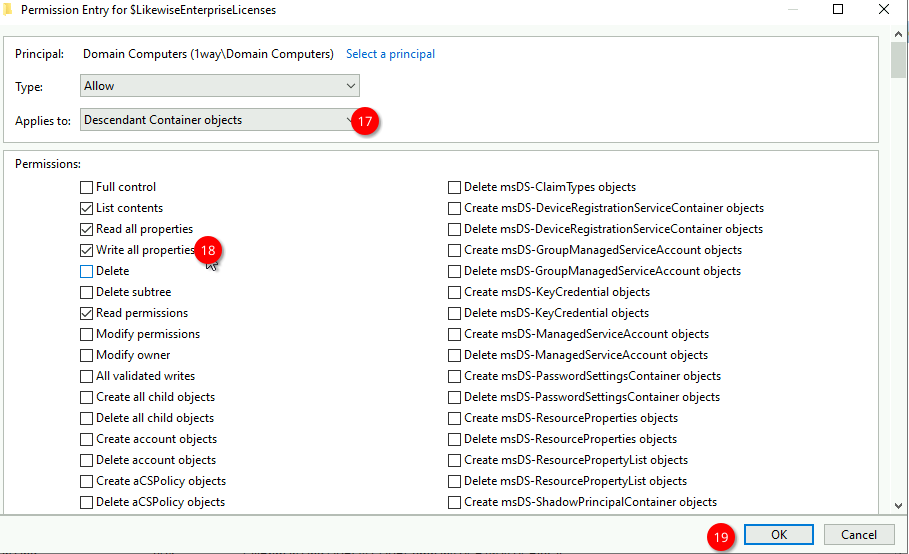Screen dimensions: 909x554
Task: Enable Modify permissions checkbox
Action: pos(86,334)
